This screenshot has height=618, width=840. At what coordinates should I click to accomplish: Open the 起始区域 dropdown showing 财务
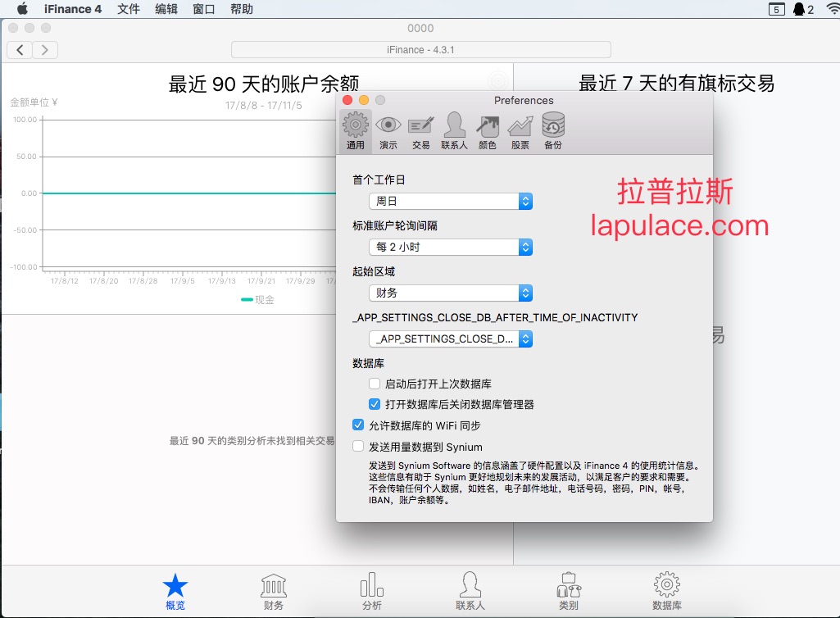coord(451,293)
